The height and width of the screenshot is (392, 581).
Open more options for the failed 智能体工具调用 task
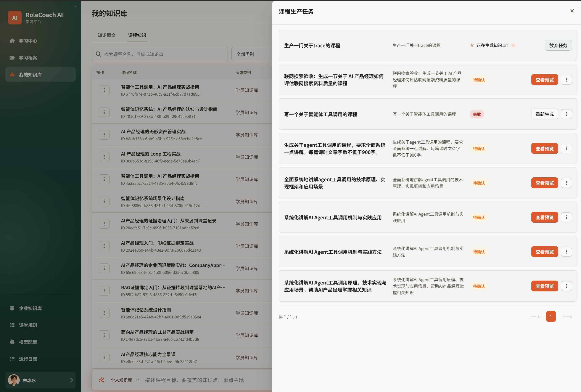click(x=566, y=114)
